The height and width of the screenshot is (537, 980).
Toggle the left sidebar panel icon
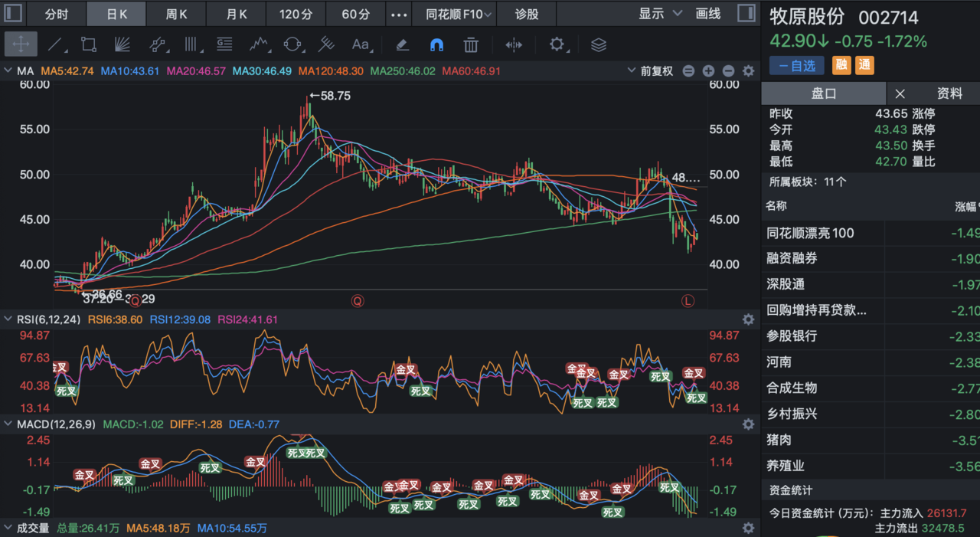(x=14, y=13)
